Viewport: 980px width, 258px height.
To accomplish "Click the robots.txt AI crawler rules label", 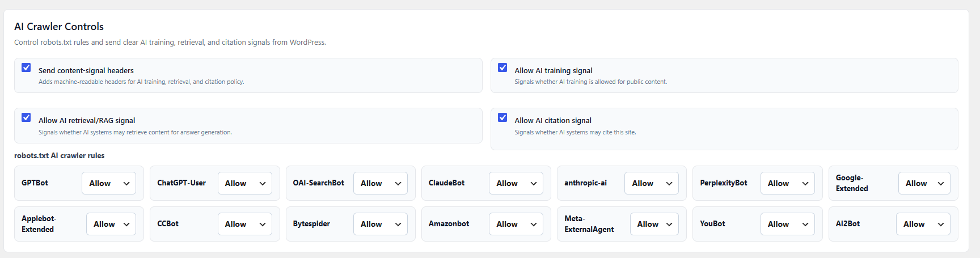I will [x=60, y=155].
